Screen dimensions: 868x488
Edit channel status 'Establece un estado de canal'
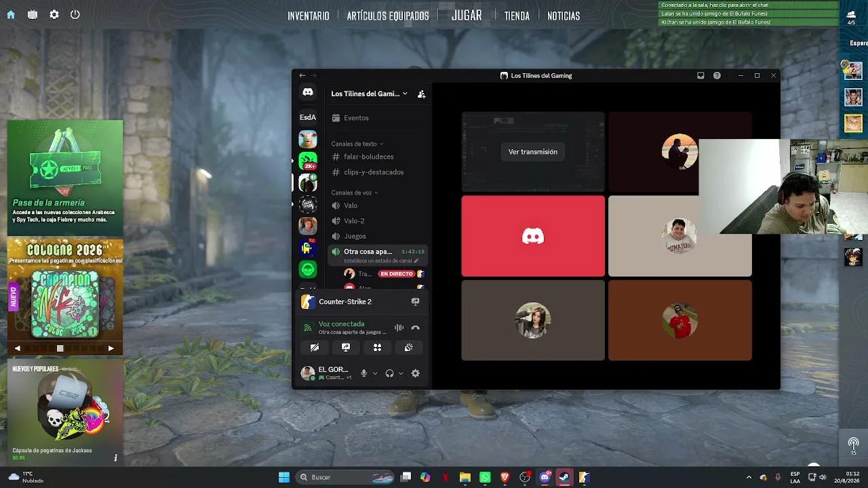pos(381,261)
